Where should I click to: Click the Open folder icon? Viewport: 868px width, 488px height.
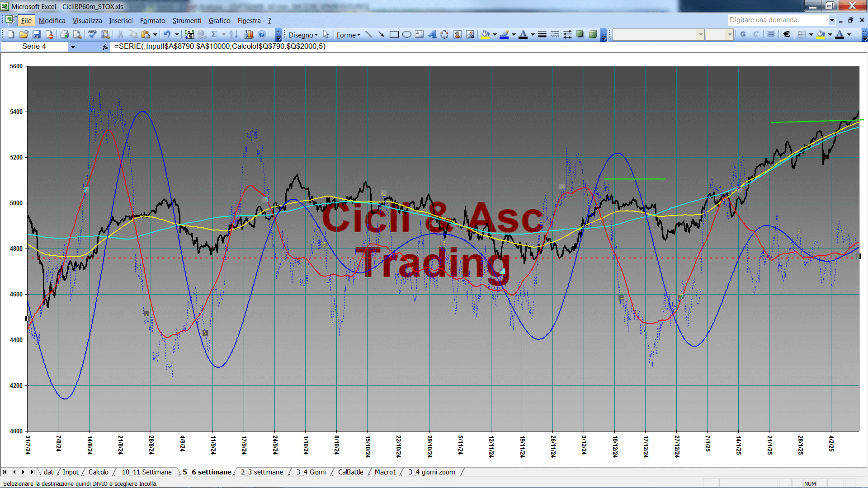(x=24, y=34)
